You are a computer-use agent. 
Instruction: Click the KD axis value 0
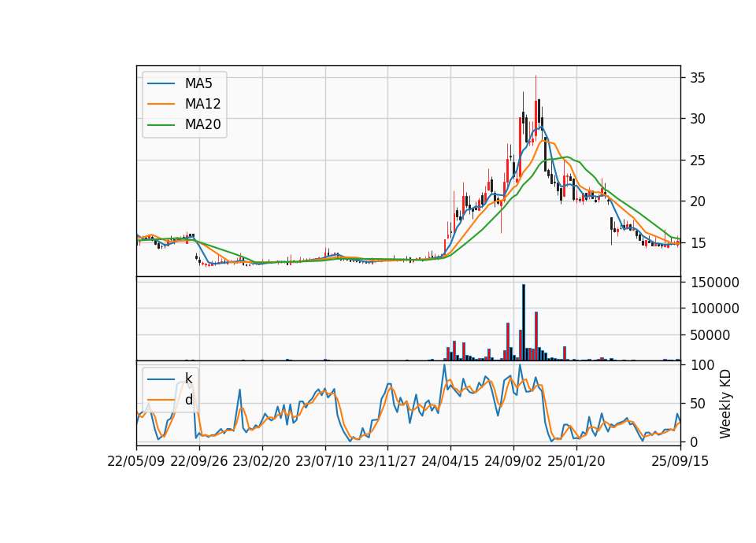(x=694, y=441)
